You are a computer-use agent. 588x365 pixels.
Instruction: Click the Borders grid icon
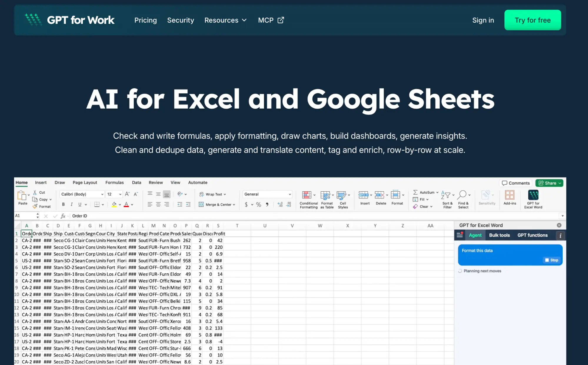(97, 204)
